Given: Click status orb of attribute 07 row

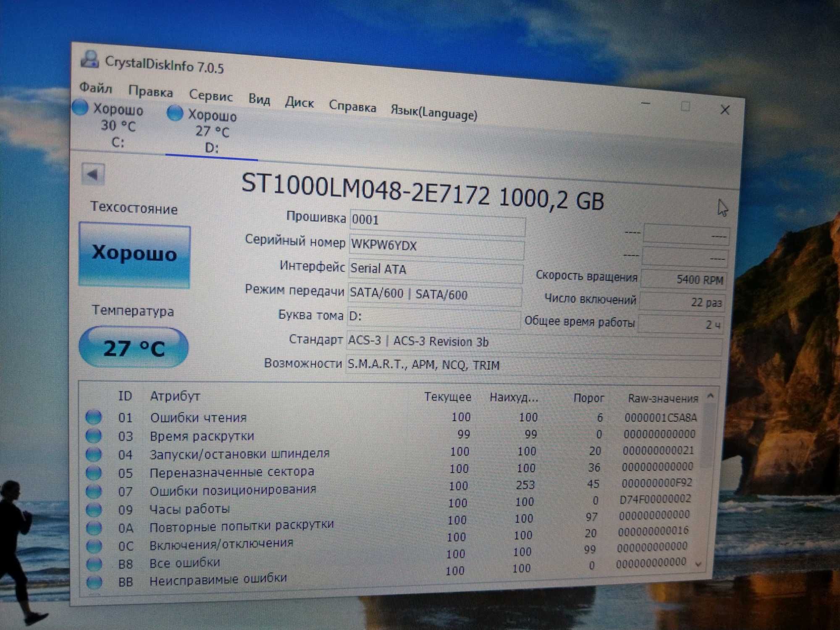Looking at the screenshot, I should point(94,491).
